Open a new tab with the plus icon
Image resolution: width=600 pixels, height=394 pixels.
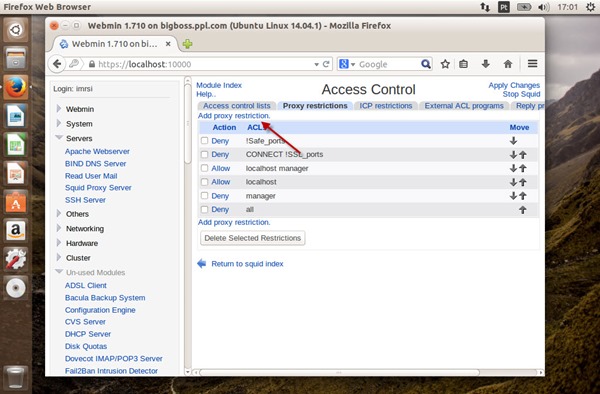tap(188, 44)
